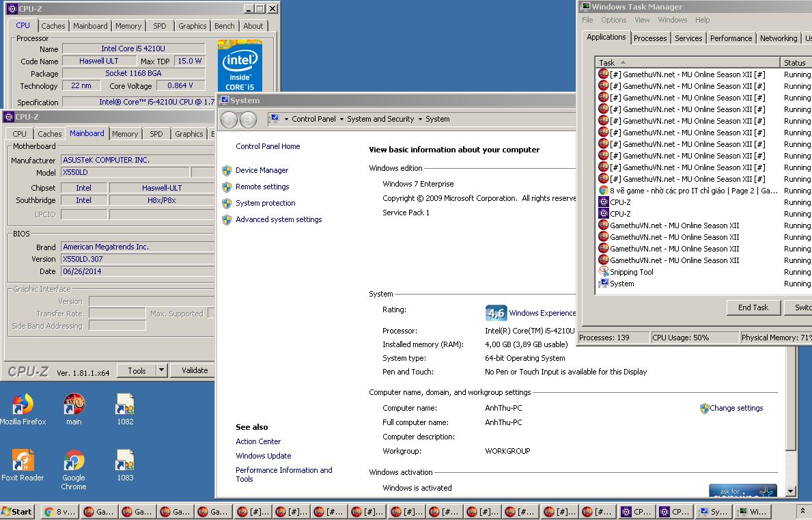The height and width of the screenshot is (520, 812).
Task: Open the SPD tab in top CPU-Z window
Action: point(160,26)
